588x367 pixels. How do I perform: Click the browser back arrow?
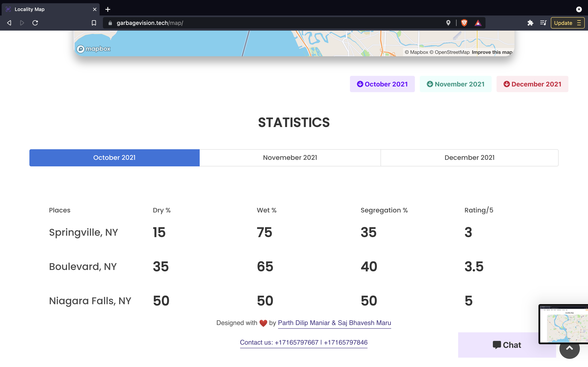9,23
